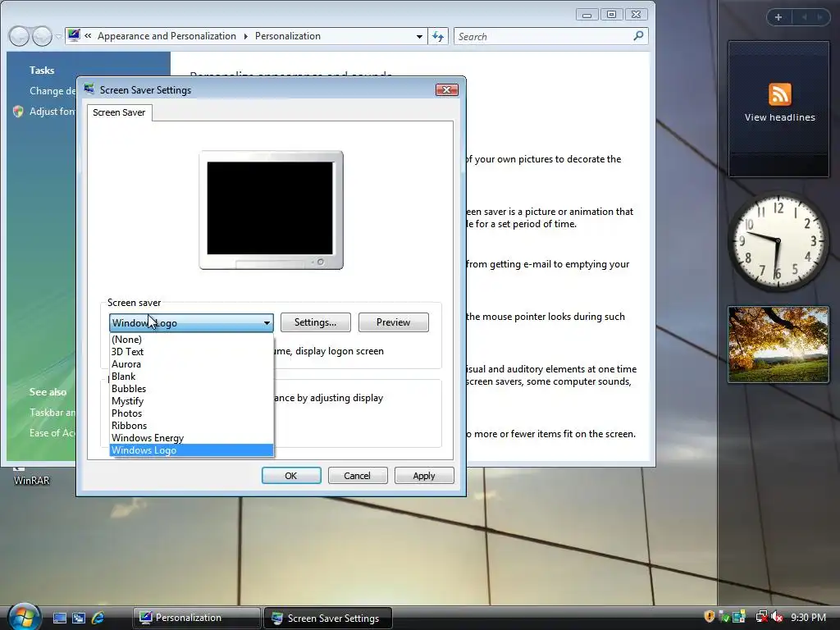Choose Photos screen saver option

pos(191,413)
